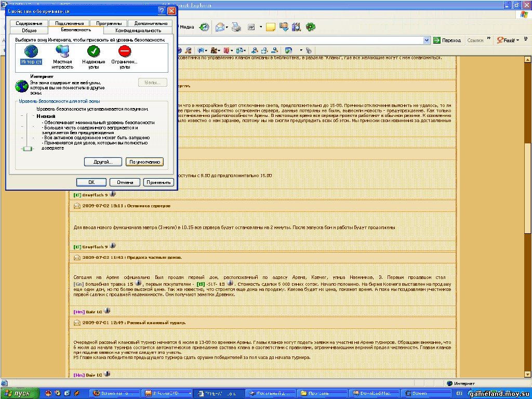Click the Print icon in toolbar
This screenshot has width=532, height=399.
(x=236, y=27)
